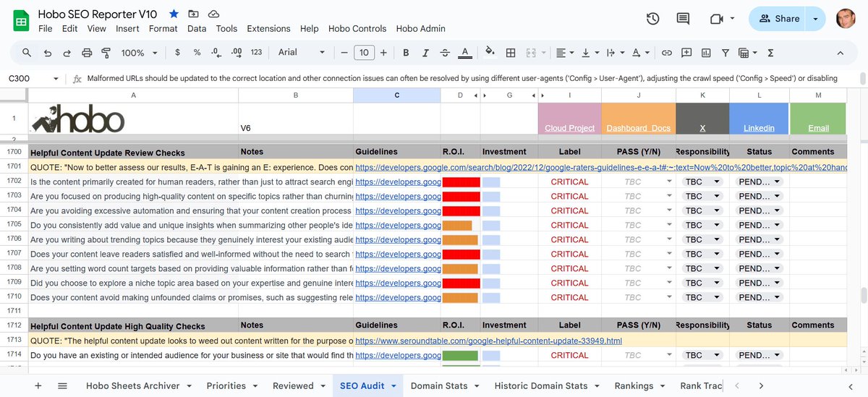Activate the paint format tool
Image resolution: width=868 pixels, height=397 pixels.
click(106, 53)
